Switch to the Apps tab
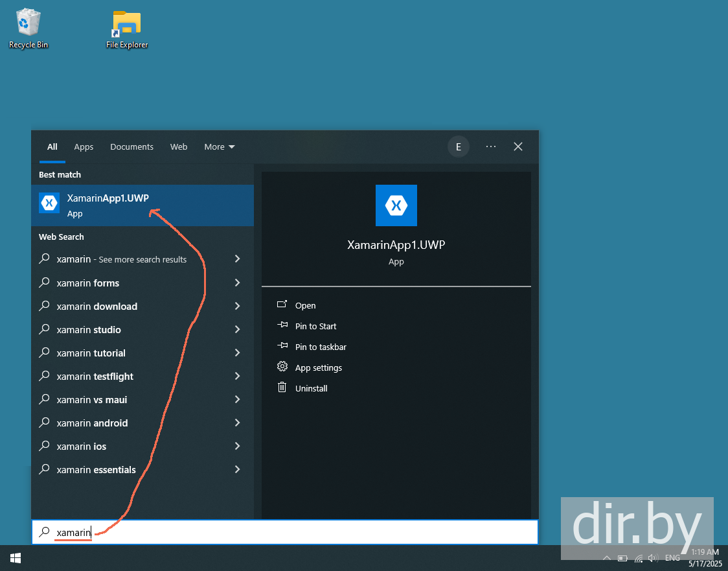 84,147
